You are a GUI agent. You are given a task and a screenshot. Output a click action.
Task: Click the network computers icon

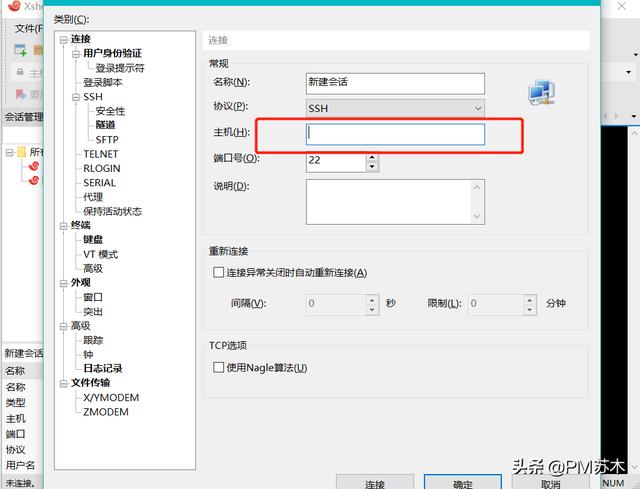(542, 93)
